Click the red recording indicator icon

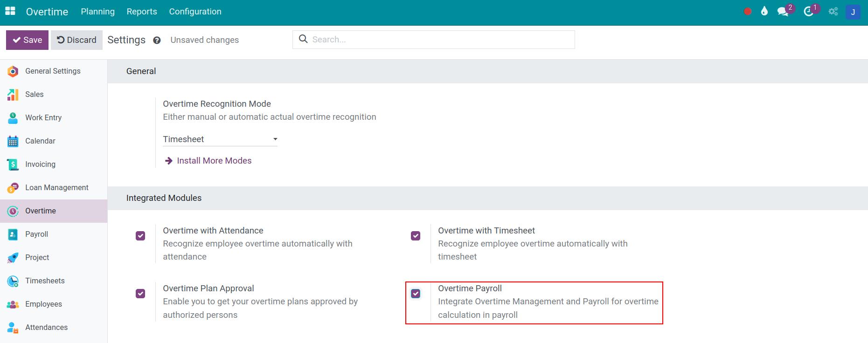coord(748,12)
